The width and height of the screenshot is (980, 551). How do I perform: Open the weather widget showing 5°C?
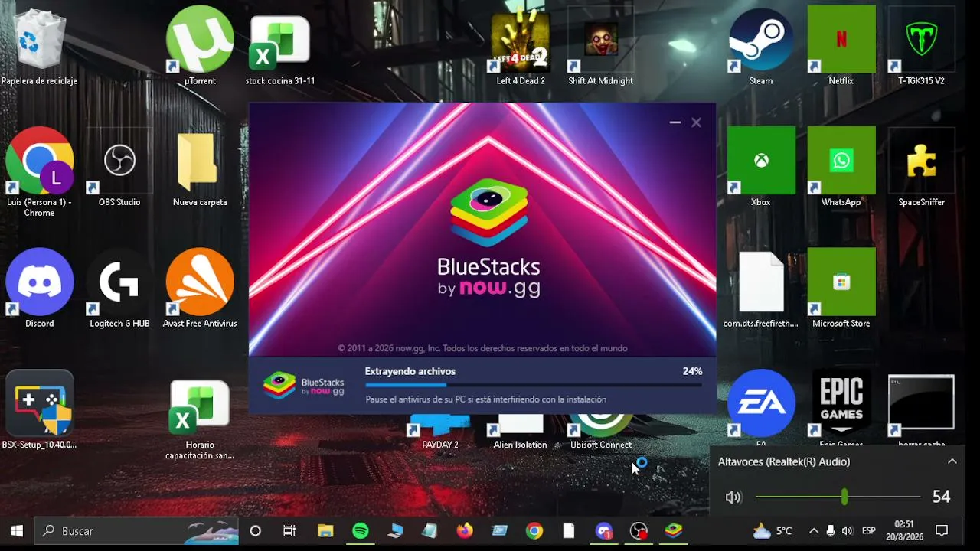pyautogui.click(x=773, y=530)
